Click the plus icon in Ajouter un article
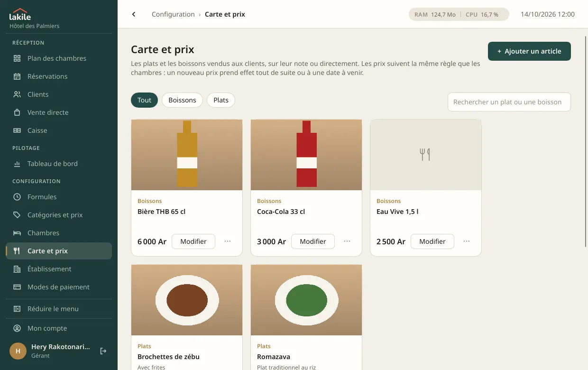This screenshot has width=588, height=370. [x=499, y=51]
